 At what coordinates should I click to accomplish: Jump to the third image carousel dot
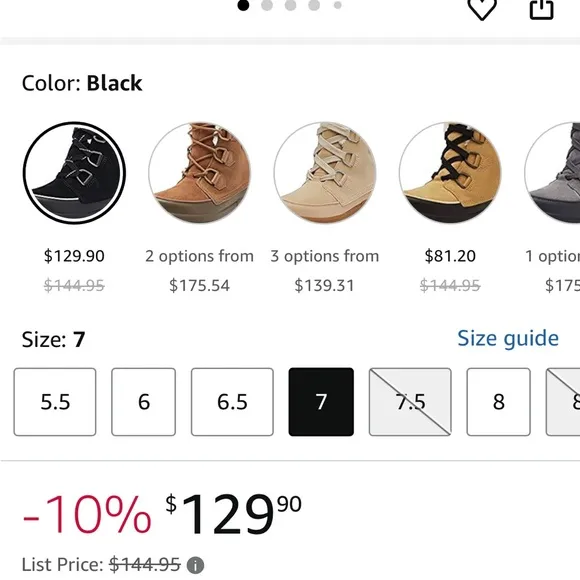point(290,5)
